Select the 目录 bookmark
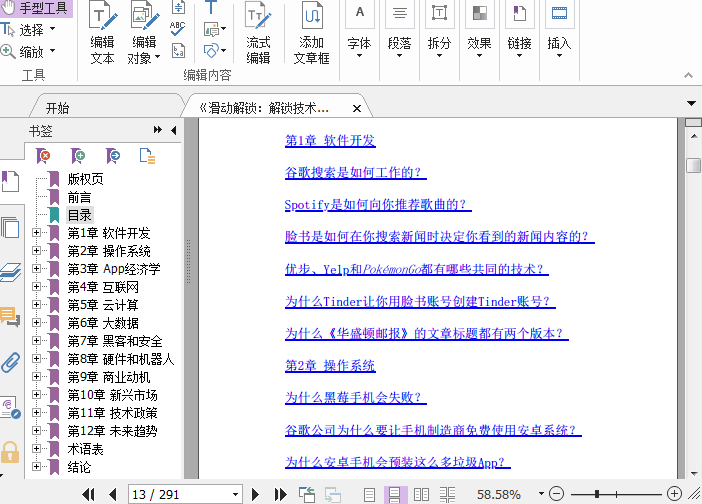Viewport: 702px width, 504px height. 80,215
